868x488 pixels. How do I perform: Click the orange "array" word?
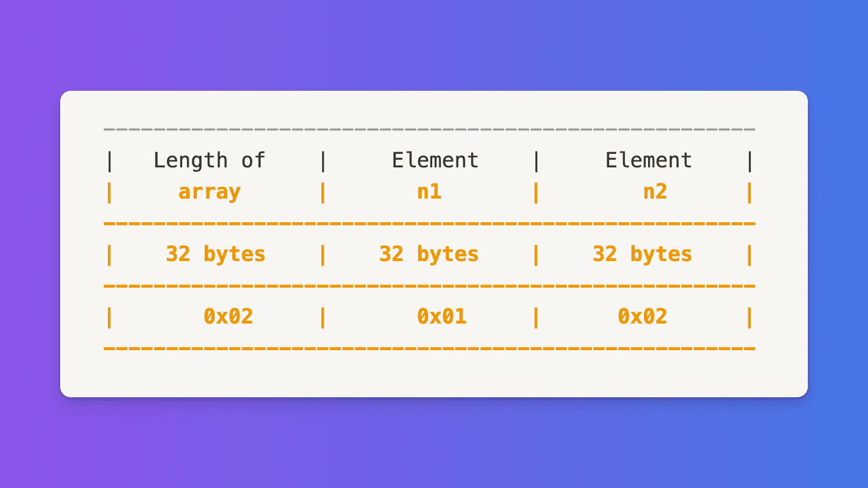coord(209,192)
